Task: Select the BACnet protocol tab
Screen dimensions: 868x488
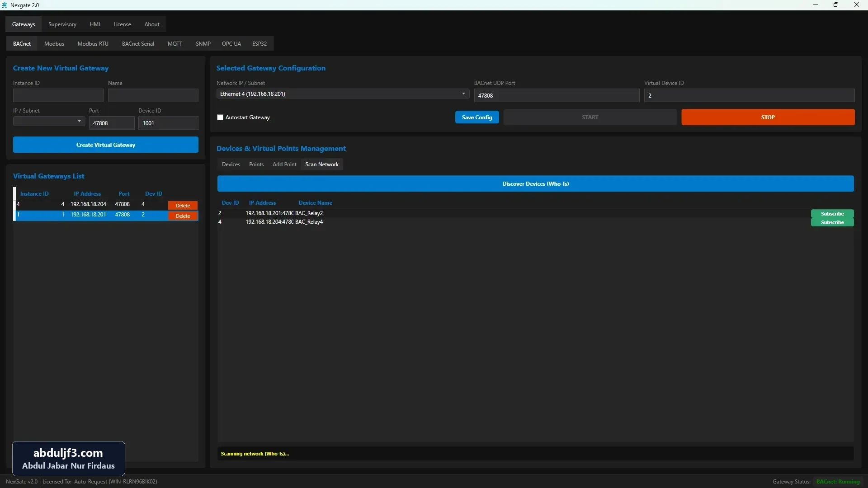Action: tap(22, 44)
